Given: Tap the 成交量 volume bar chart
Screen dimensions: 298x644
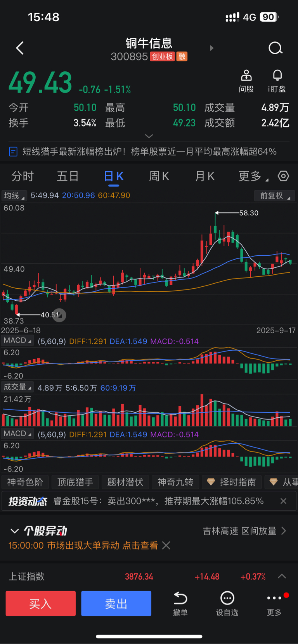Looking at the screenshot, I should pos(149,410).
